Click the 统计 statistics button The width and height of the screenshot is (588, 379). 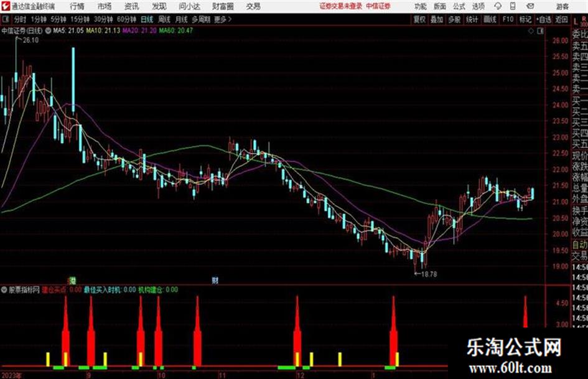[472, 19]
